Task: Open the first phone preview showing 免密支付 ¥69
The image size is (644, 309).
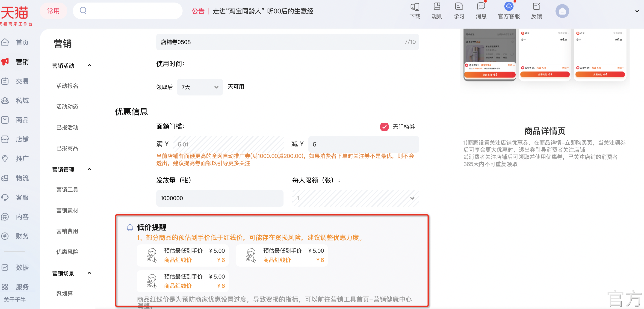Action: 490,55
